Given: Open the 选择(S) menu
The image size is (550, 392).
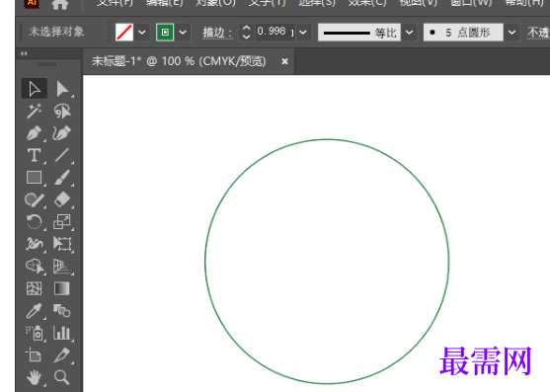Looking at the screenshot, I should click(x=317, y=4).
